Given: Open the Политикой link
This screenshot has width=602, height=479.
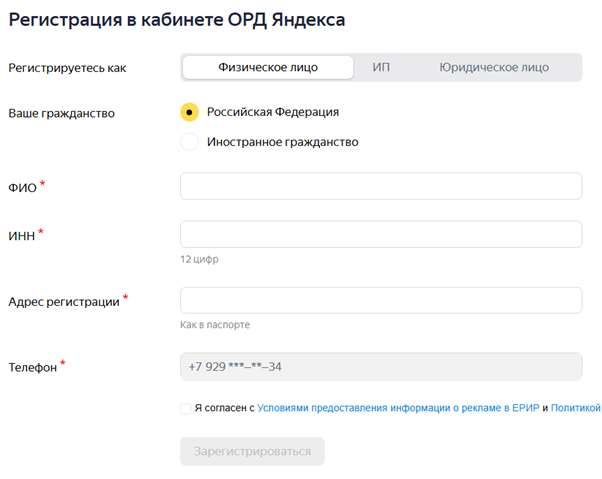Looking at the screenshot, I should (x=576, y=408).
